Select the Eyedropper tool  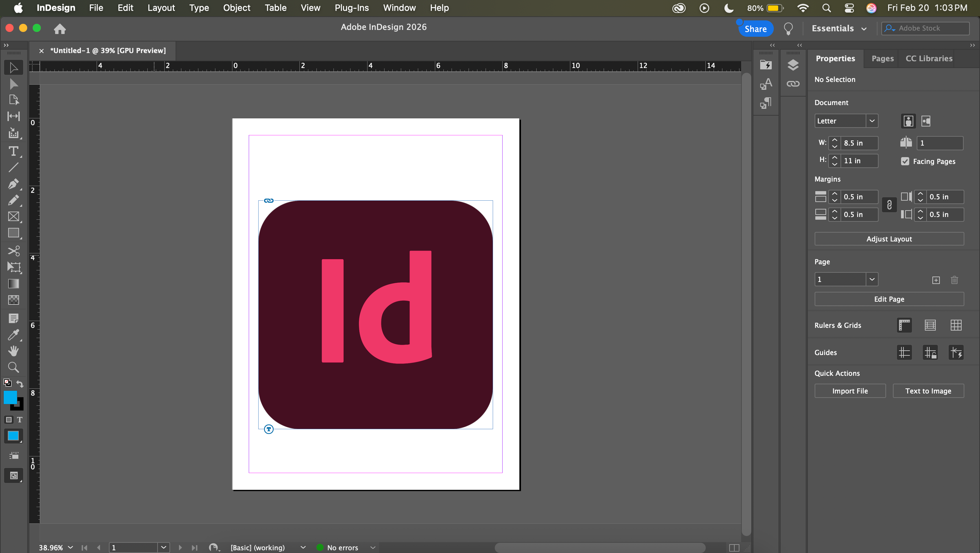[13, 335]
